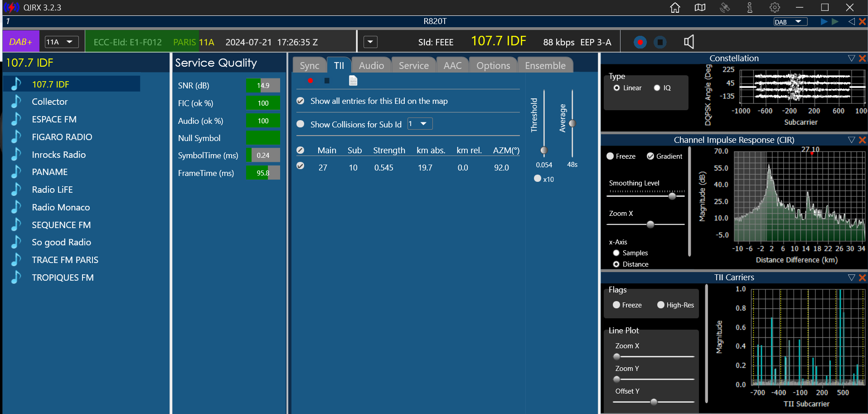868x414 pixels.
Task: Open the Home icon in title bar
Action: coord(675,8)
